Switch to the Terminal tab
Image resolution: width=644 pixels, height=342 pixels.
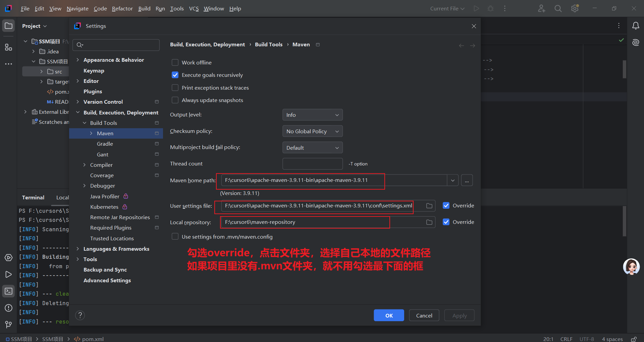[x=33, y=197]
